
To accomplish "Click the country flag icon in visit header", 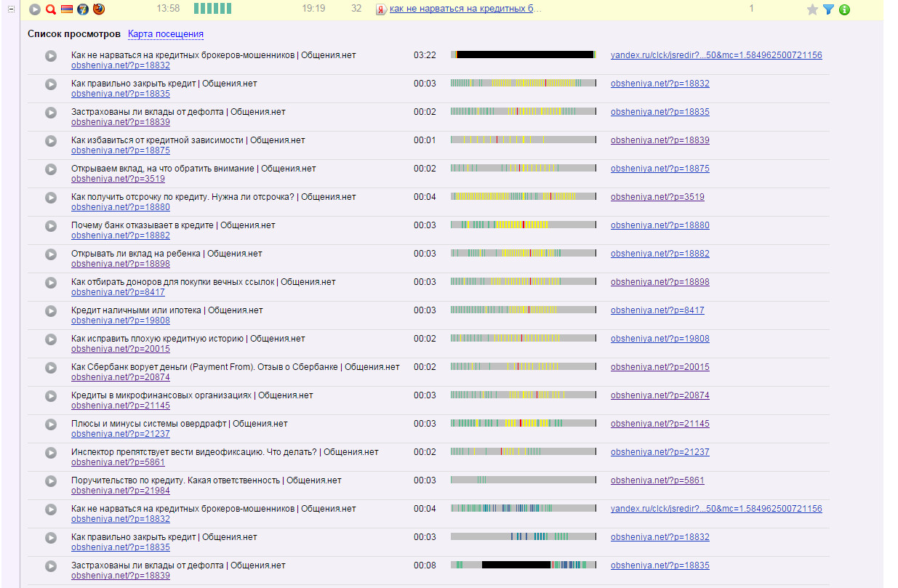I will pos(67,9).
